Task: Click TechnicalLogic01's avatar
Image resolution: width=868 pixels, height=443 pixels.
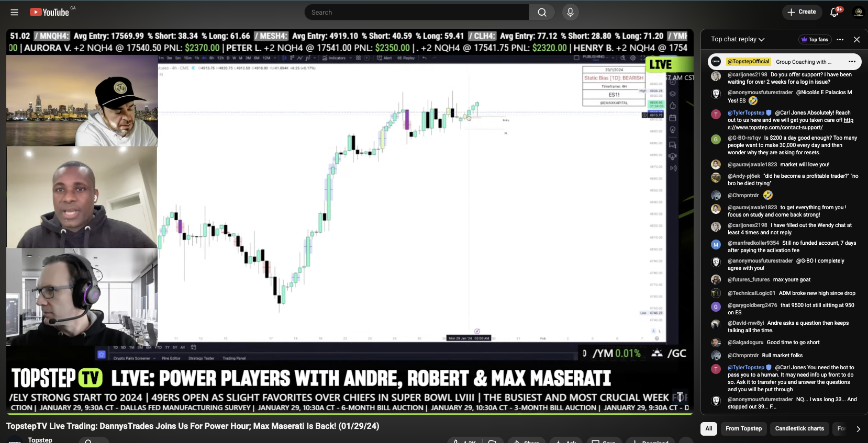Action: point(716,293)
